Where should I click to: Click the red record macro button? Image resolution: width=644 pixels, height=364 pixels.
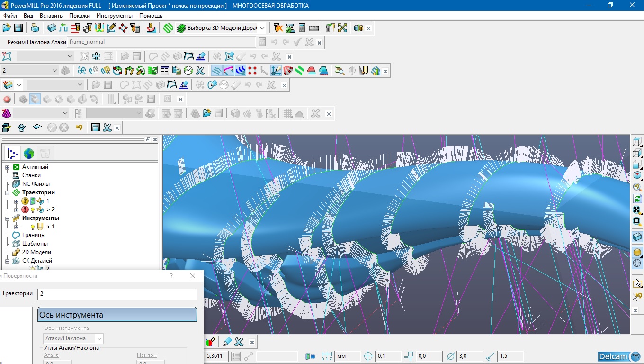tap(7, 99)
